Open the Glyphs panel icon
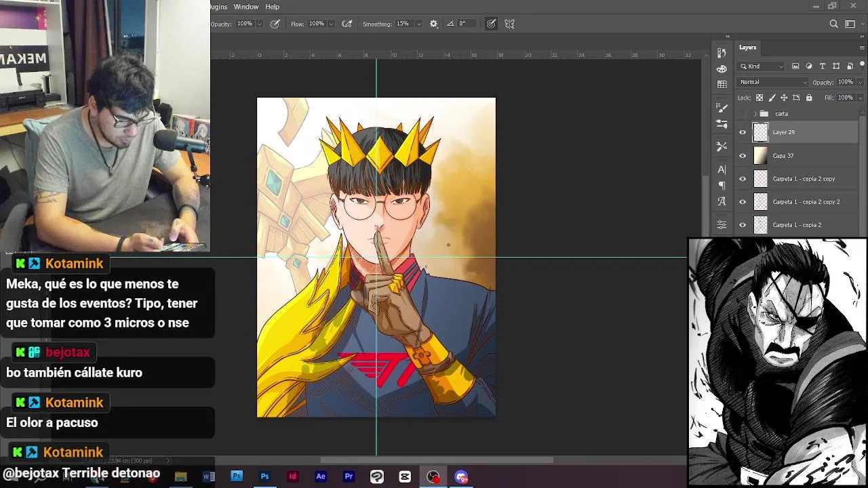This screenshot has width=868, height=488. pyautogui.click(x=722, y=201)
